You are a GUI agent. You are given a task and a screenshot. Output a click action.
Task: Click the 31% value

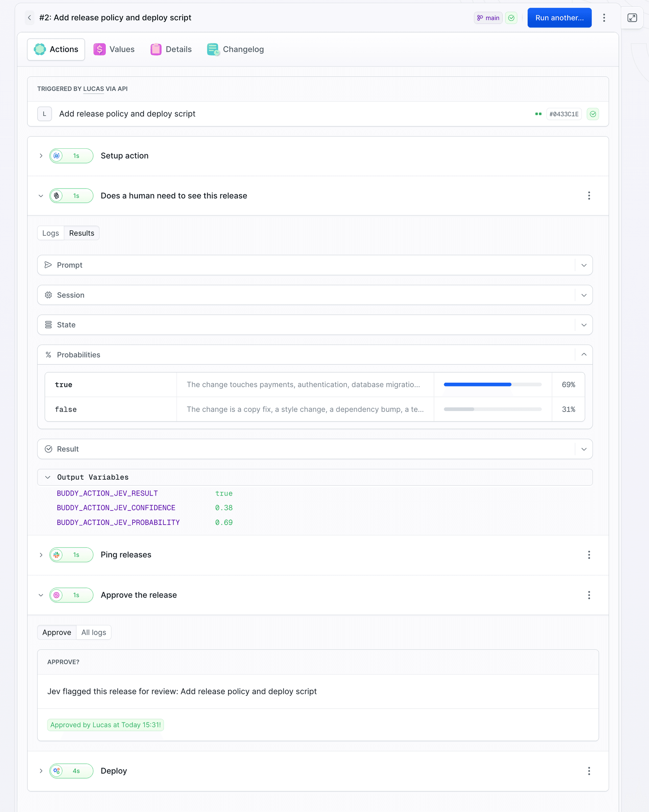569,409
